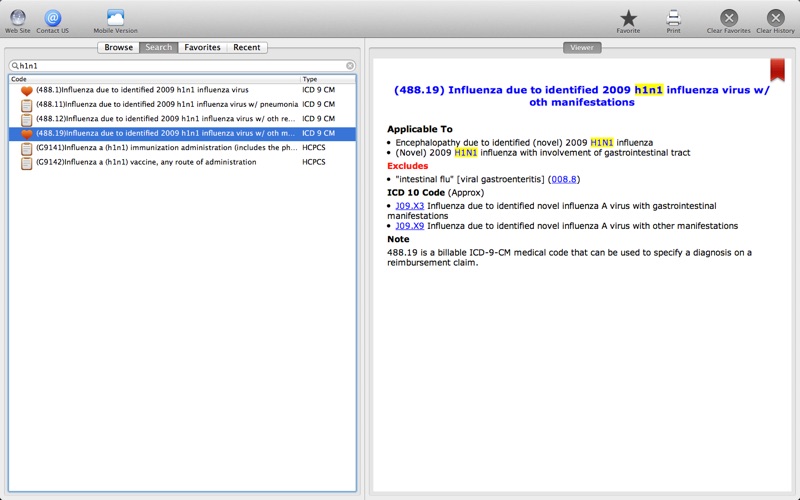This screenshot has height=500, width=800.
Task: Click the 'ICD 10 Code' heading
Action: (x=416, y=192)
